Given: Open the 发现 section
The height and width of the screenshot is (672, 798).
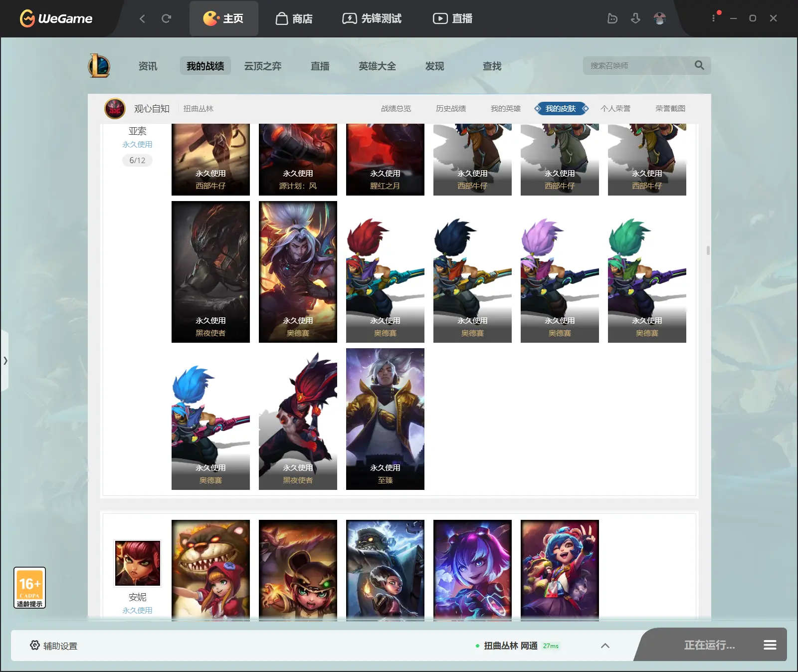Looking at the screenshot, I should pyautogui.click(x=434, y=66).
